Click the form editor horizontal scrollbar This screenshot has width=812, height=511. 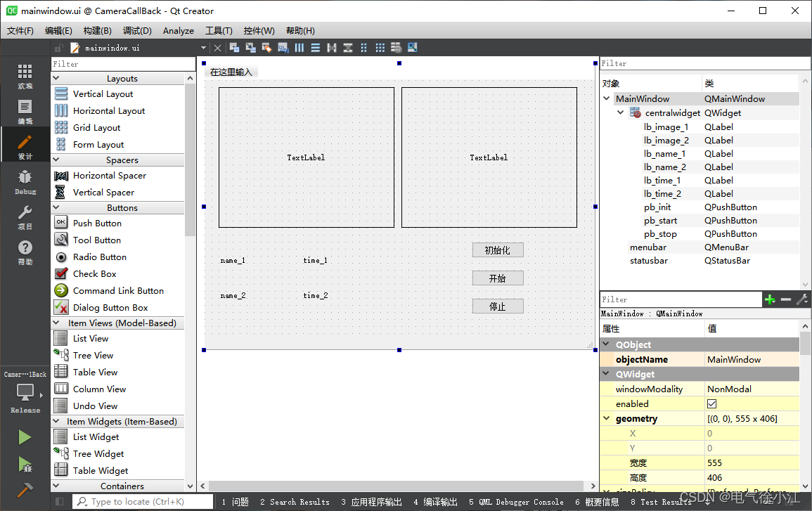pos(397,486)
